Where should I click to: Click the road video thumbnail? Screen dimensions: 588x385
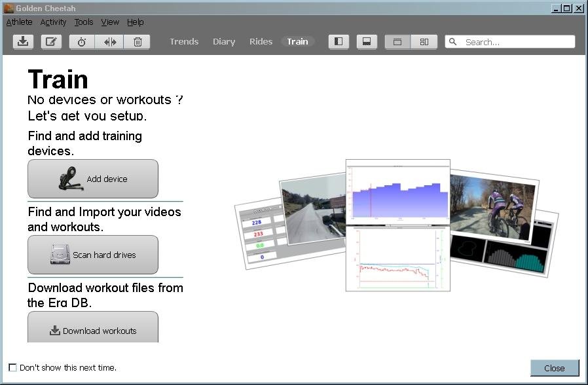click(314, 210)
